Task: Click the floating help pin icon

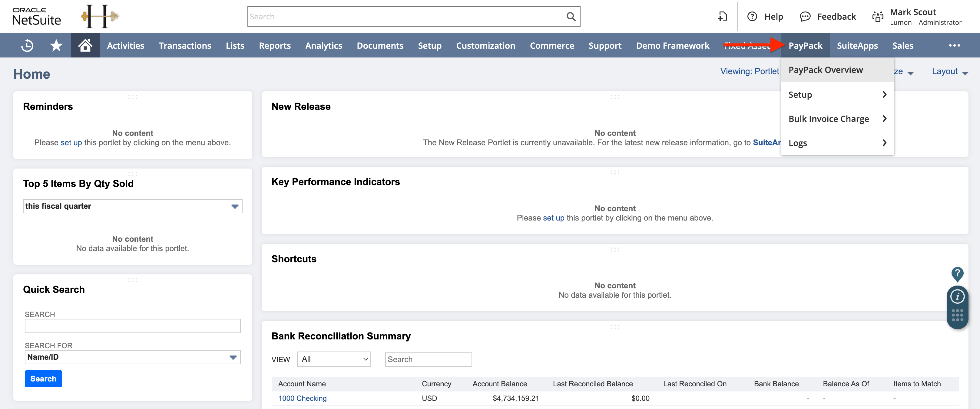Action: [x=958, y=274]
